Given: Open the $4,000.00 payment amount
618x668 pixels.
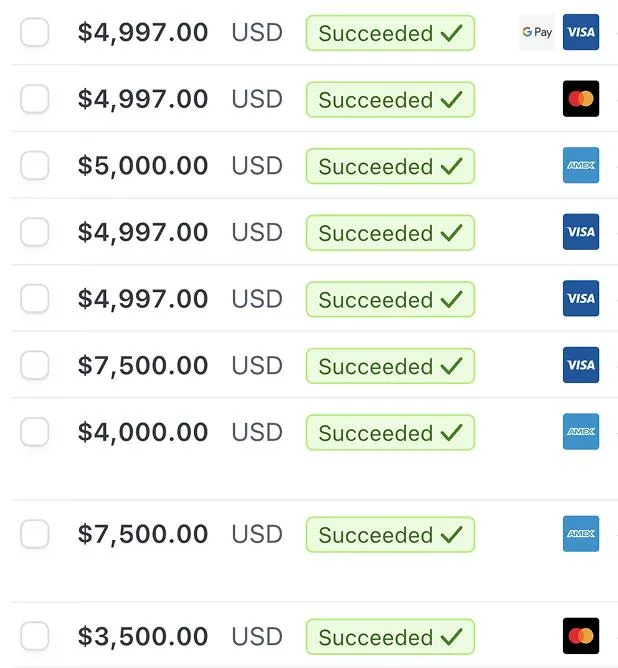Looking at the screenshot, I should [x=143, y=432].
